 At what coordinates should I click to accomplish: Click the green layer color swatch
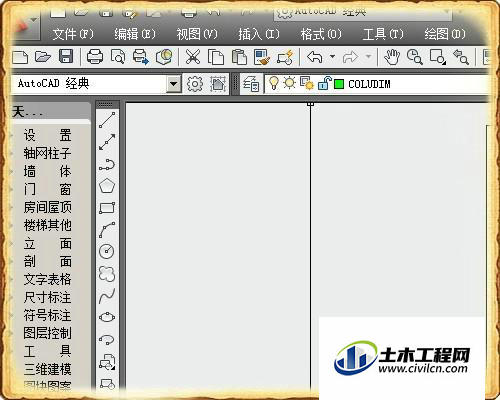point(339,84)
